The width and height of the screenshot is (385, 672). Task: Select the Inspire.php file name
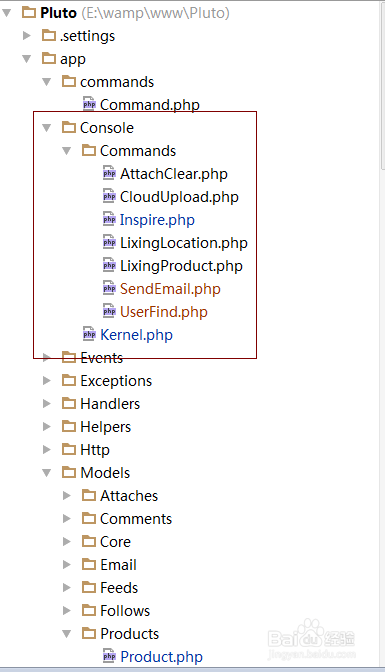157,220
